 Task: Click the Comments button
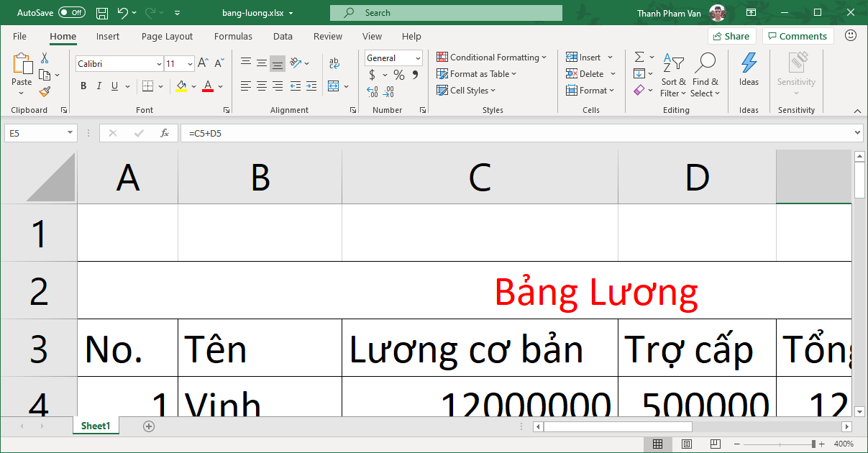(x=798, y=36)
